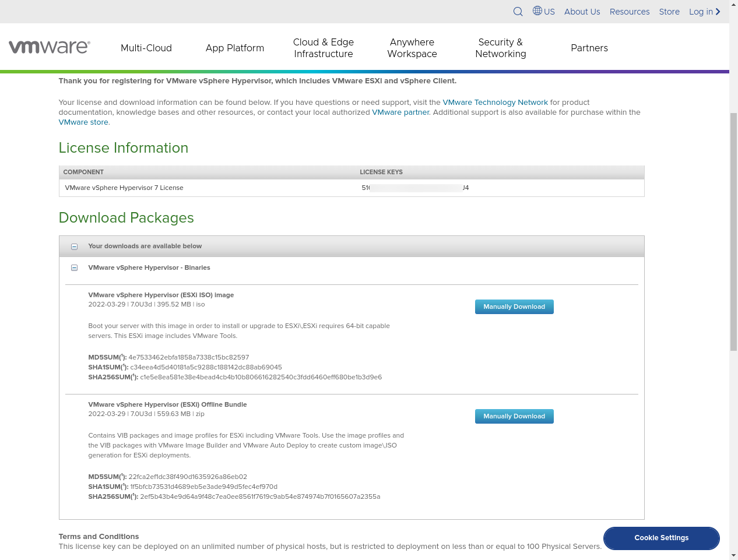The height and width of the screenshot is (560, 738).
Task: Follow the VMware Technology Network link
Action: point(495,103)
